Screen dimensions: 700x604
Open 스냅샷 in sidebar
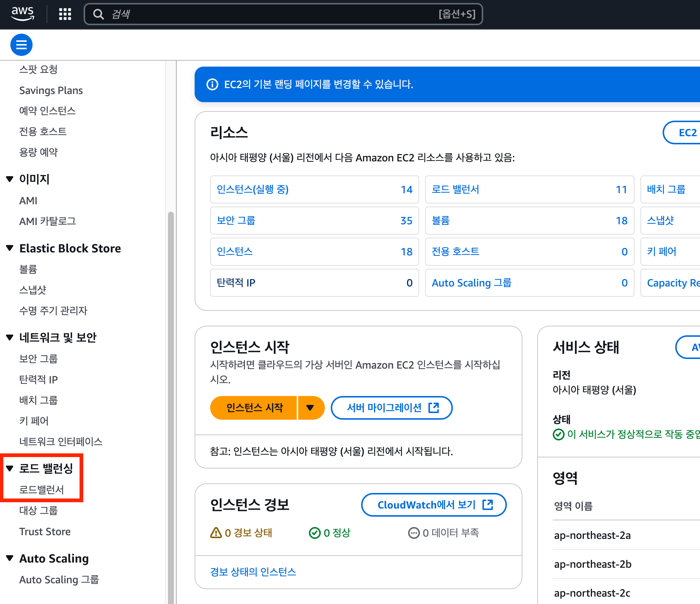coord(33,290)
